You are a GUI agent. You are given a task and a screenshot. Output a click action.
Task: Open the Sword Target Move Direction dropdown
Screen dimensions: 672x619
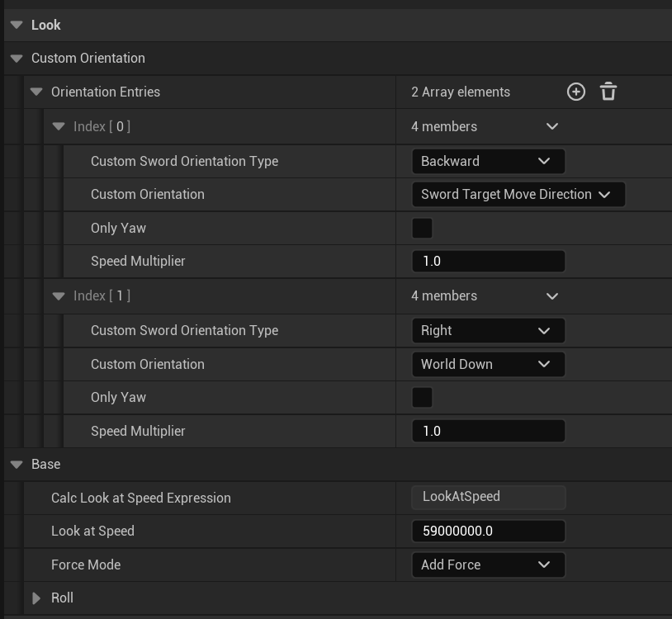point(518,194)
